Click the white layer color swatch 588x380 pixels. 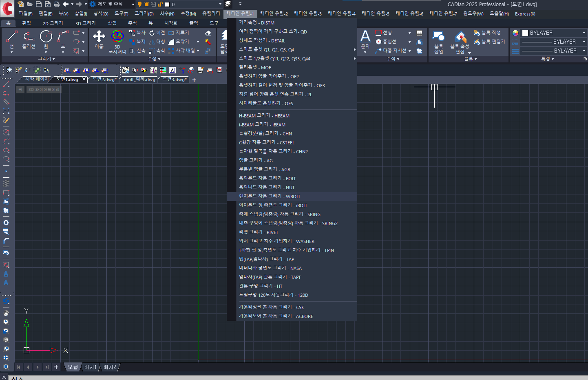coord(167,4)
